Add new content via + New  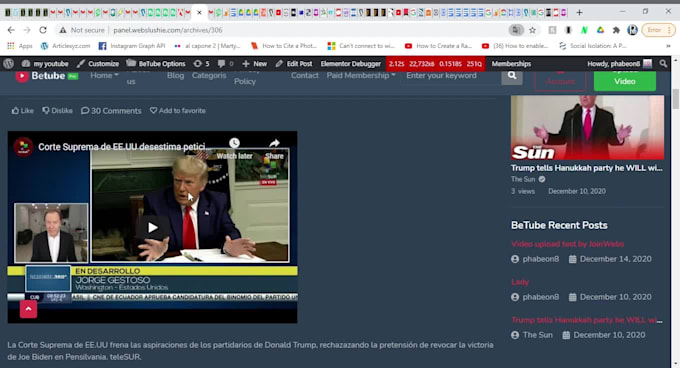pyautogui.click(x=255, y=64)
